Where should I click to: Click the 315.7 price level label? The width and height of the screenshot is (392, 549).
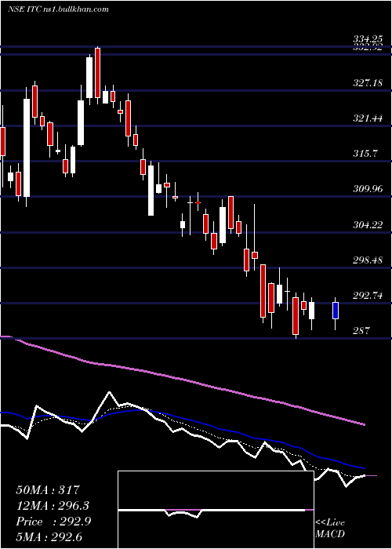click(365, 154)
